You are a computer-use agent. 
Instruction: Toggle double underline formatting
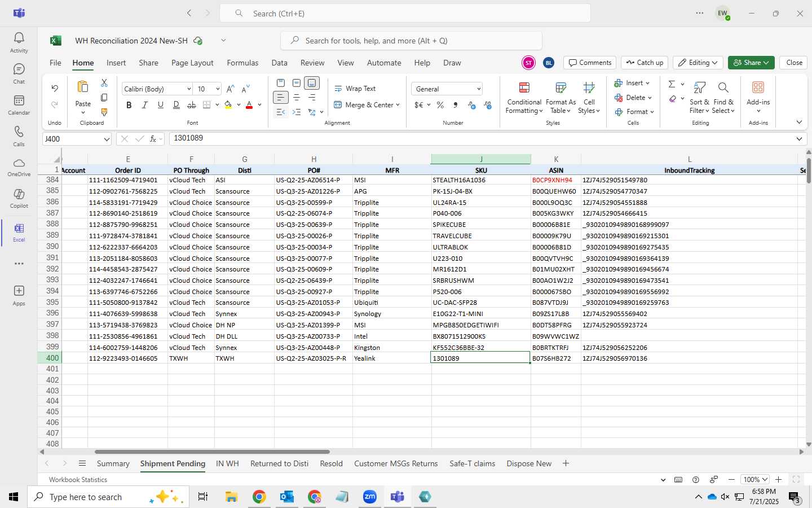tap(176, 105)
